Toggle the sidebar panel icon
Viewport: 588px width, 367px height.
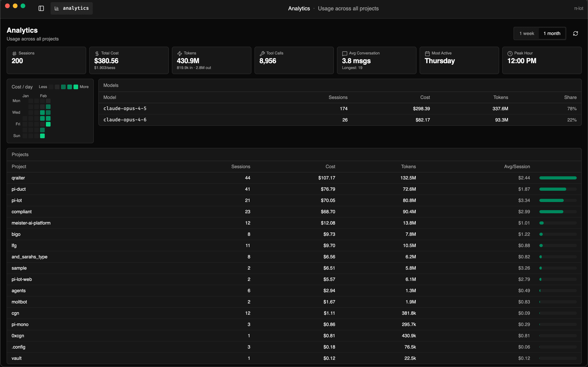(x=41, y=8)
